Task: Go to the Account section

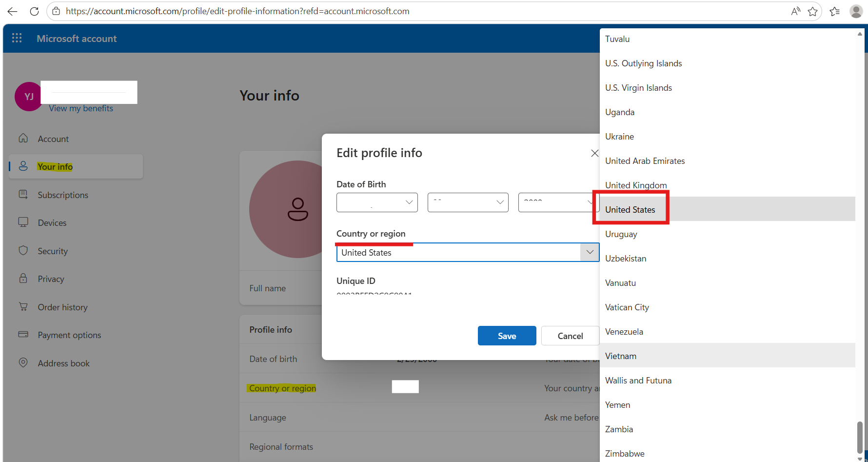Action: coord(53,139)
